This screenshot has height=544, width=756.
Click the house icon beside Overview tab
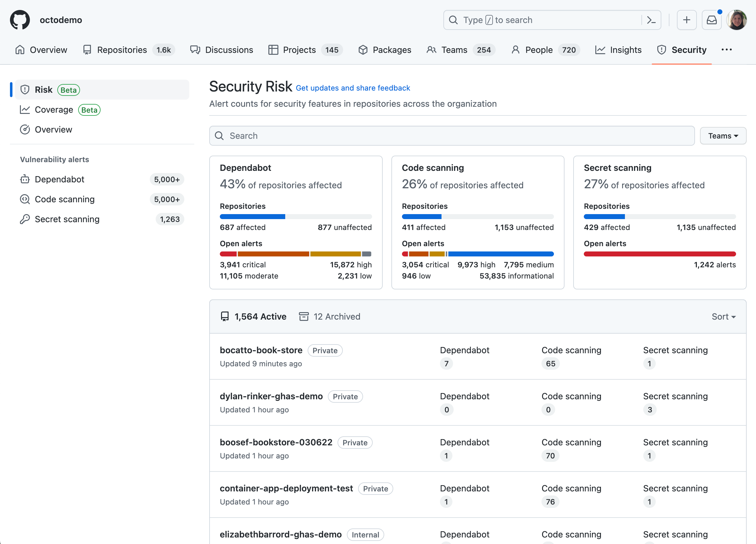20,49
